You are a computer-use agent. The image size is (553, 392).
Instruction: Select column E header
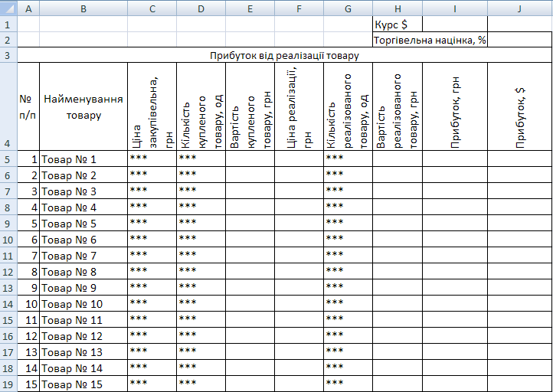point(250,8)
